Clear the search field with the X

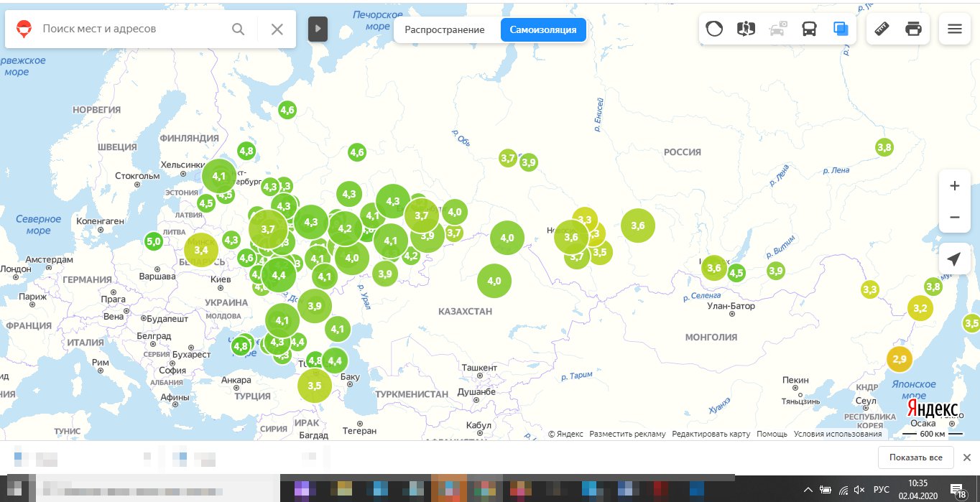coord(277,29)
